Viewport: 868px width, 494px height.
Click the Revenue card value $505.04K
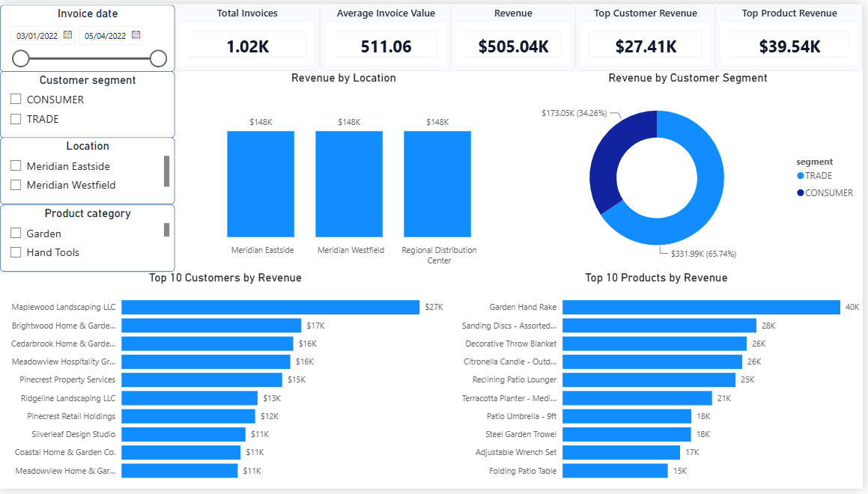pos(513,46)
